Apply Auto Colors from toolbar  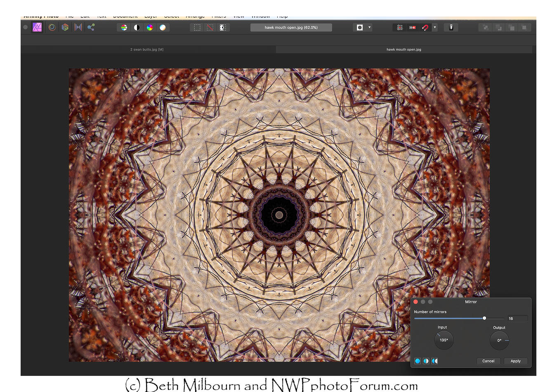(x=150, y=28)
